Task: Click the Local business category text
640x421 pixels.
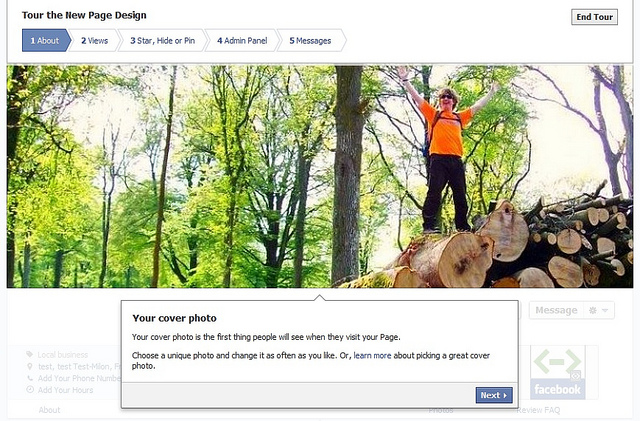Action: click(x=63, y=355)
